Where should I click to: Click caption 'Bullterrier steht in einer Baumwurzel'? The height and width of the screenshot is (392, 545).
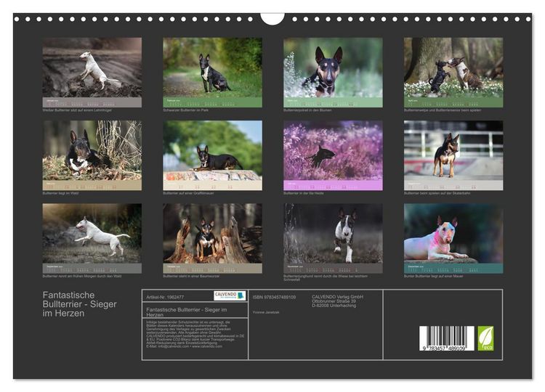click(191, 276)
